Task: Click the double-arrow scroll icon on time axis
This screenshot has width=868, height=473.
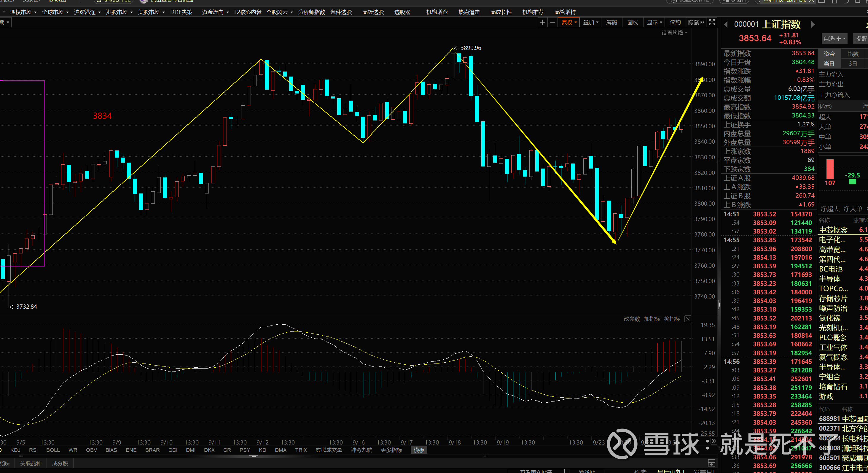Action: (714, 441)
